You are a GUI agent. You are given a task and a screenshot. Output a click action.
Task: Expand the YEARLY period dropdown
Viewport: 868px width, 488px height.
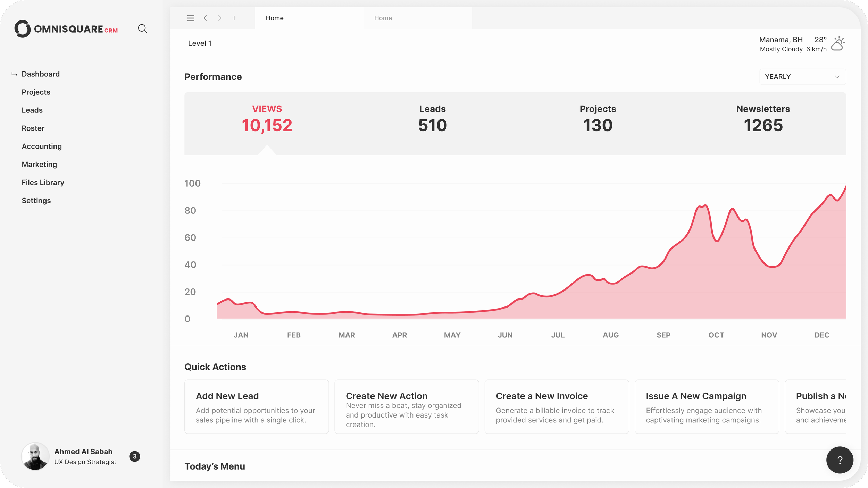click(802, 77)
